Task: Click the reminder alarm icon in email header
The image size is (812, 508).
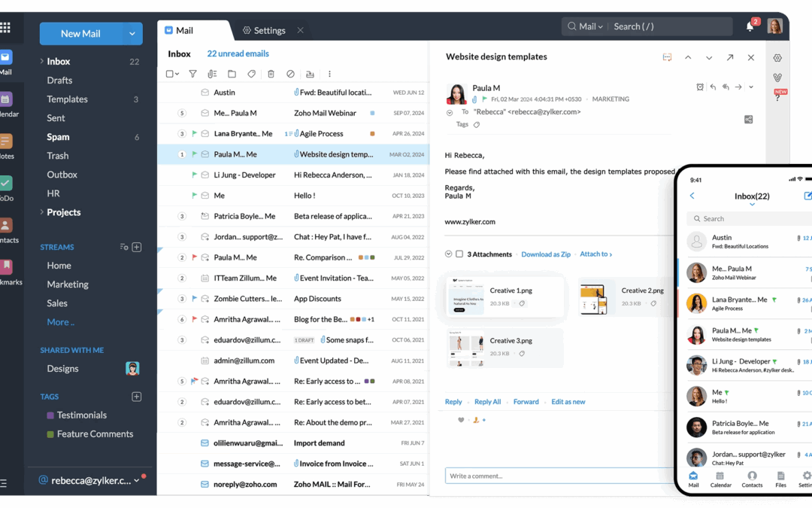Action: coord(700,87)
